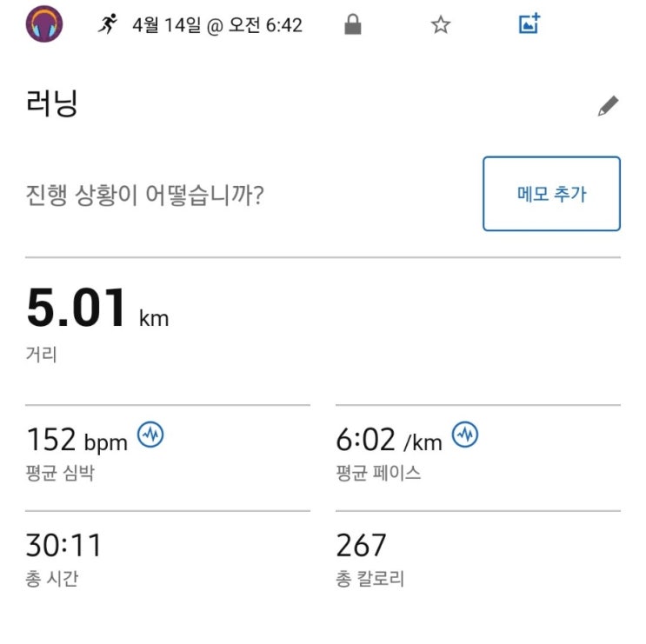Tap the profile avatar with headphones
This screenshot has width=646, height=644.
pos(44,24)
